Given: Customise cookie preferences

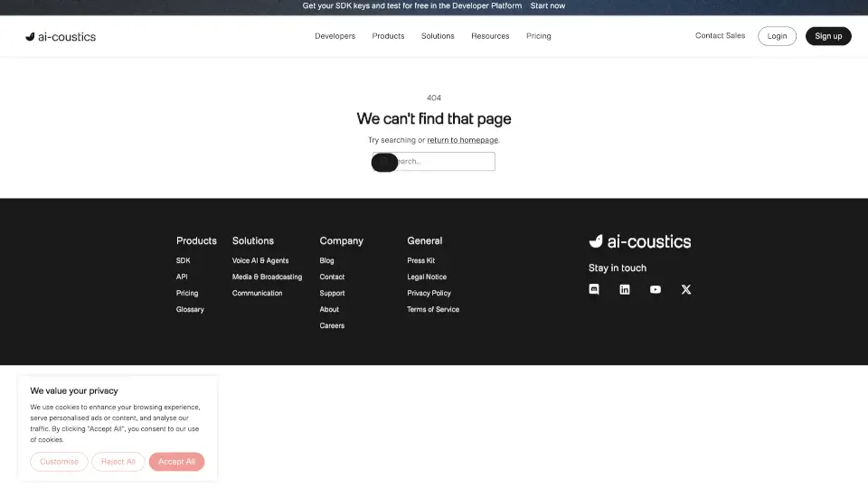Looking at the screenshot, I should coord(59,462).
